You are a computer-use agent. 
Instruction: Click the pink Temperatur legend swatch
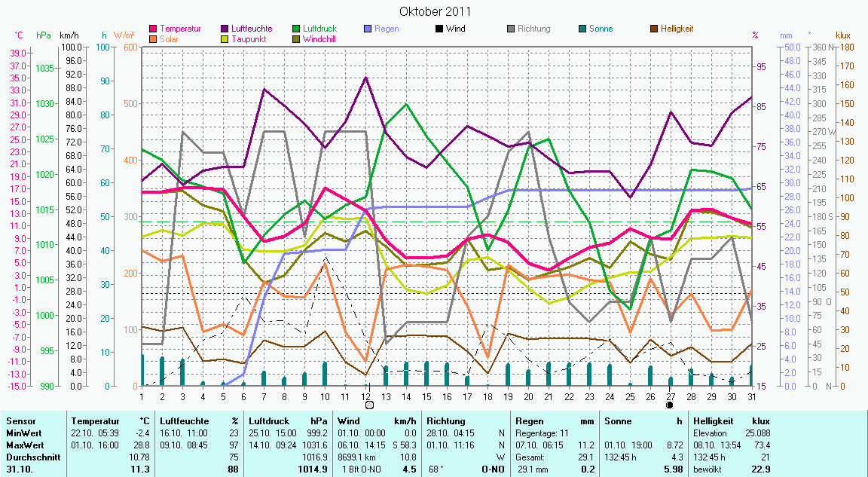tap(154, 29)
